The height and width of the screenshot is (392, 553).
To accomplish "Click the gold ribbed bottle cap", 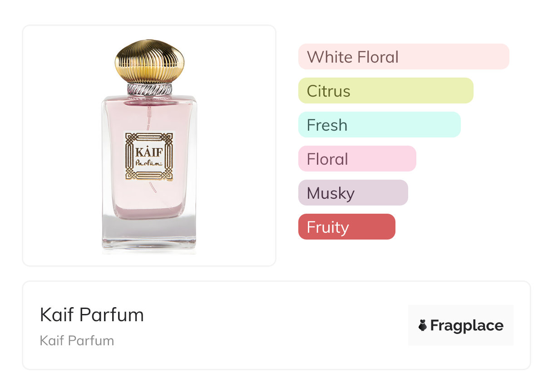I will pyautogui.click(x=150, y=61).
